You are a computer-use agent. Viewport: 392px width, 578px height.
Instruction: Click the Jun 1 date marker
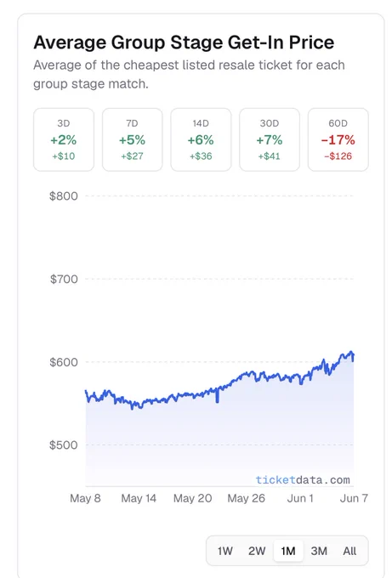pos(300,498)
